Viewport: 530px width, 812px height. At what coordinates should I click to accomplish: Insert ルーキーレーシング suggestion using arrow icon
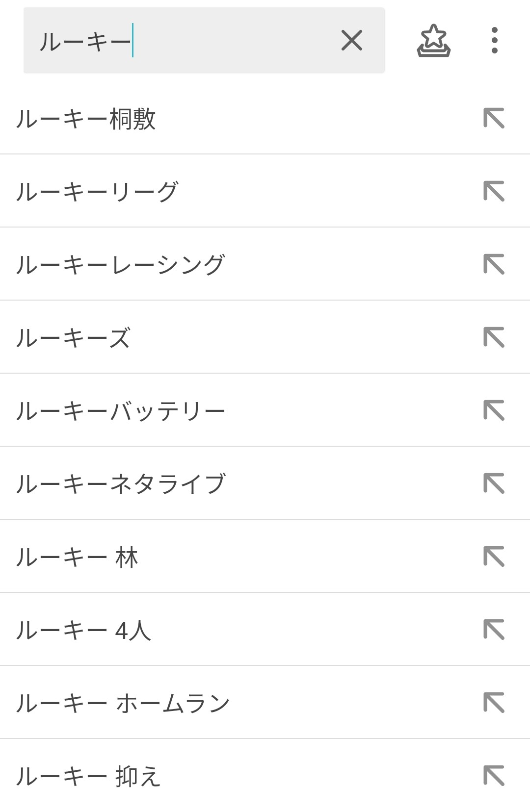[494, 264]
